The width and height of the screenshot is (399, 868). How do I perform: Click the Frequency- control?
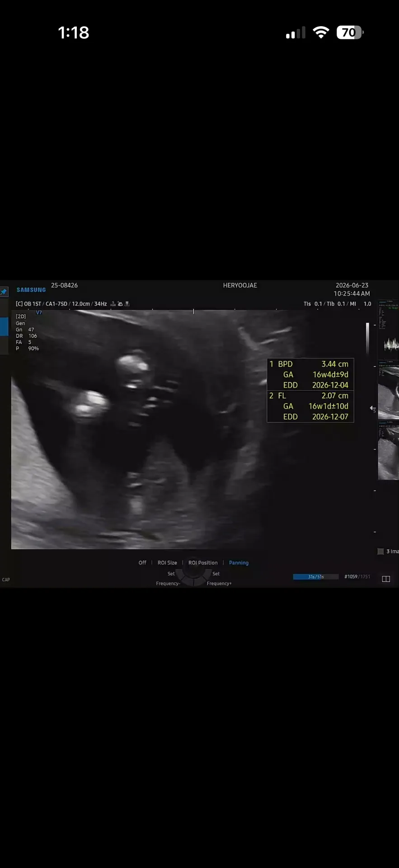(168, 583)
